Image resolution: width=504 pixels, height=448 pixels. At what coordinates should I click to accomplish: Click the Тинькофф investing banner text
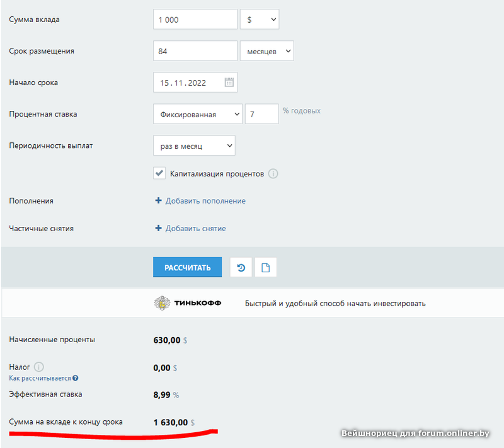coord(335,303)
